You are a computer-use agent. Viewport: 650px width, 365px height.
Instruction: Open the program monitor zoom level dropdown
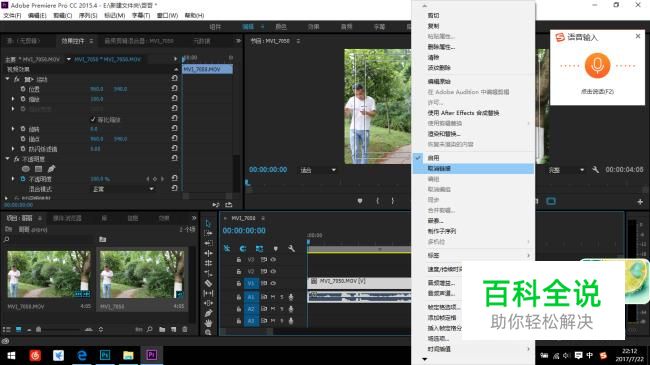[318, 170]
